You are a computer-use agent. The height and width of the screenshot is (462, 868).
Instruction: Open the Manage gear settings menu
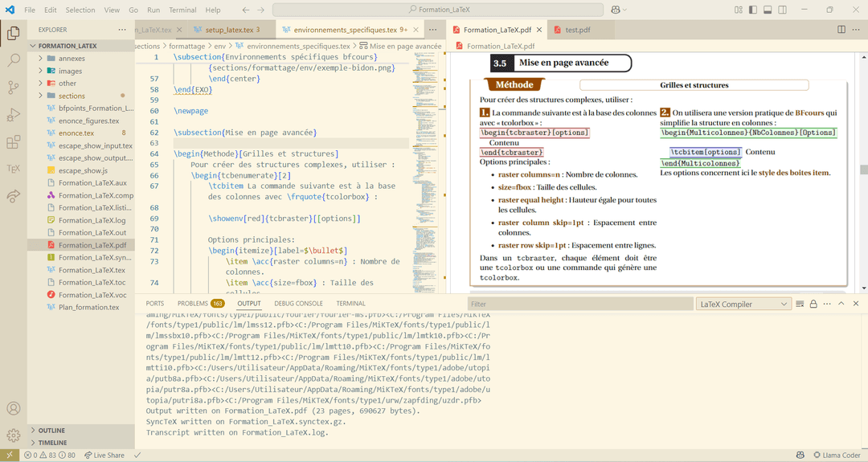pos(14,435)
